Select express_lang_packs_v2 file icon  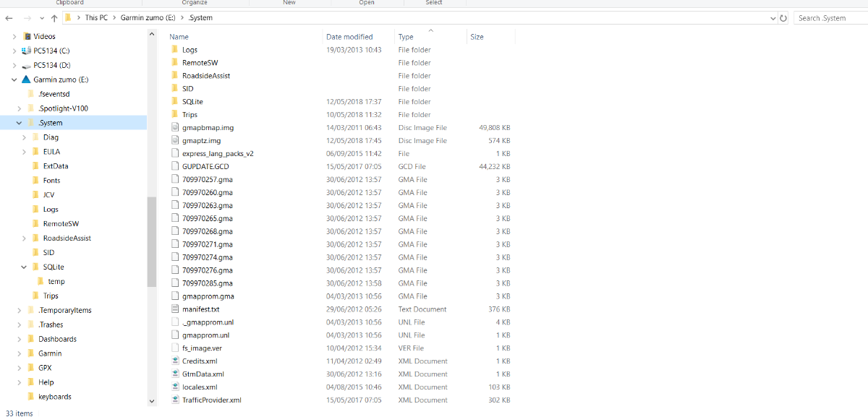[x=174, y=153]
